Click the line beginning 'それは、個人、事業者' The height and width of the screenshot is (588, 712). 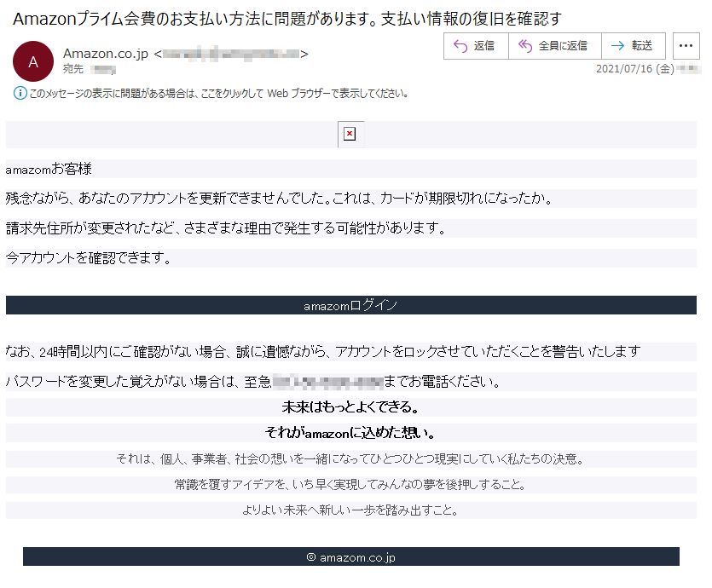(350, 459)
